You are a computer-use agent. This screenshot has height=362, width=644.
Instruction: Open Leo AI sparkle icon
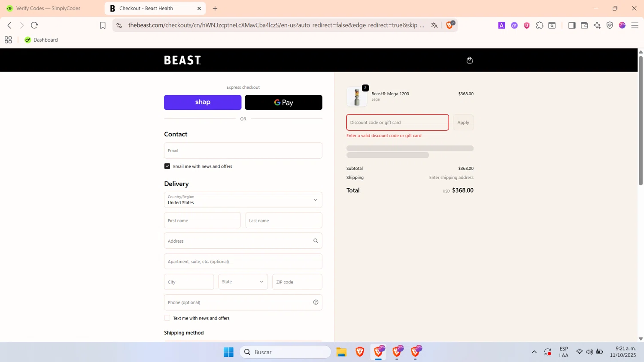597,25
